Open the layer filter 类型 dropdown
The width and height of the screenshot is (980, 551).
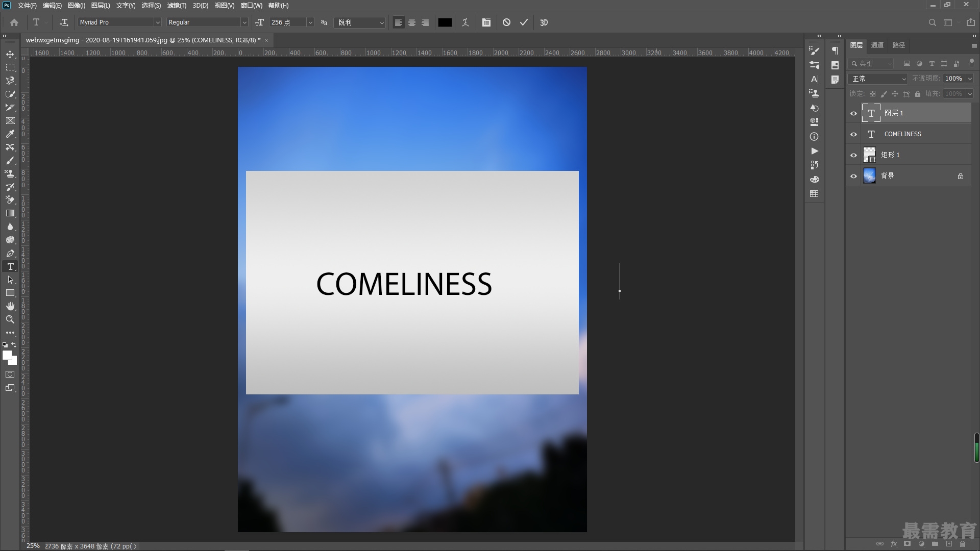[871, 64]
